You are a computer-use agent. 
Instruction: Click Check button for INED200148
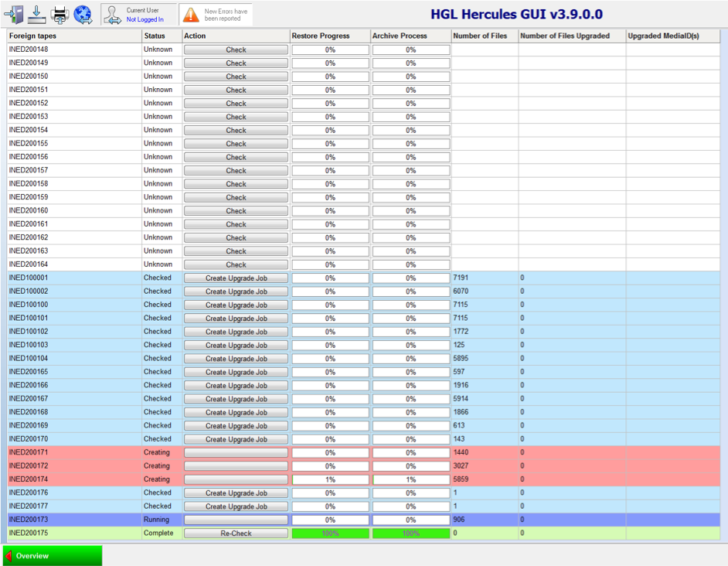click(236, 49)
